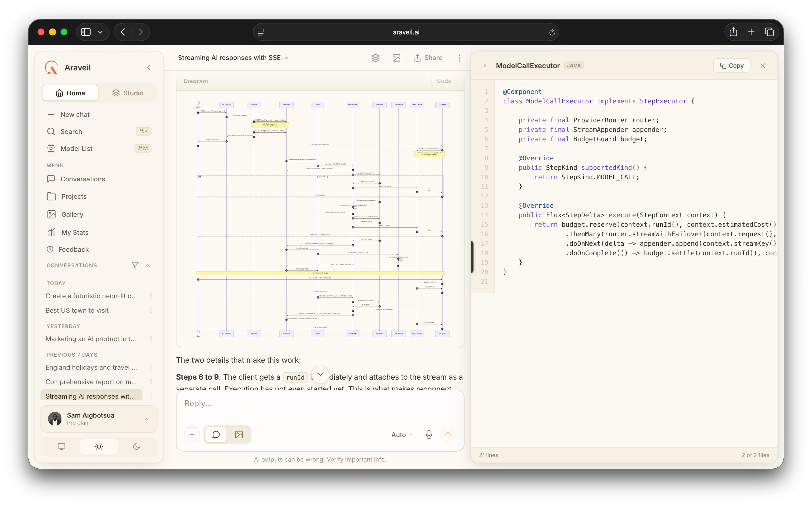
Task: Click Code button in Diagram header
Action: pos(443,81)
